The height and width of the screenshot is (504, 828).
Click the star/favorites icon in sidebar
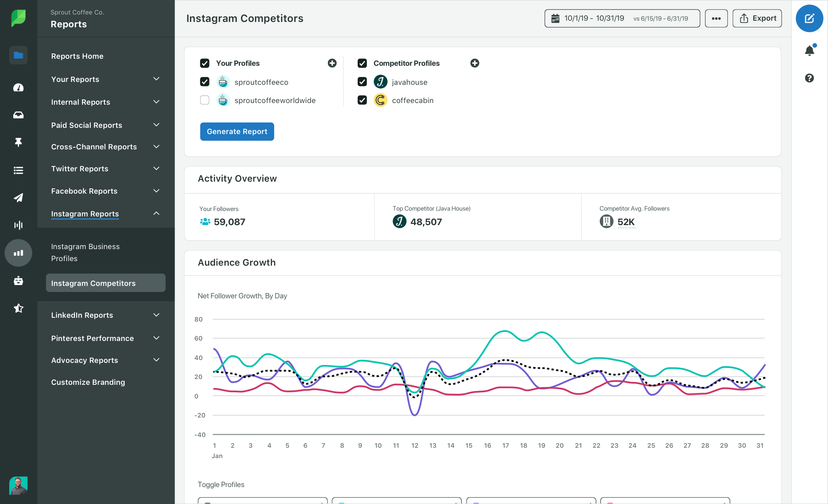point(18,307)
